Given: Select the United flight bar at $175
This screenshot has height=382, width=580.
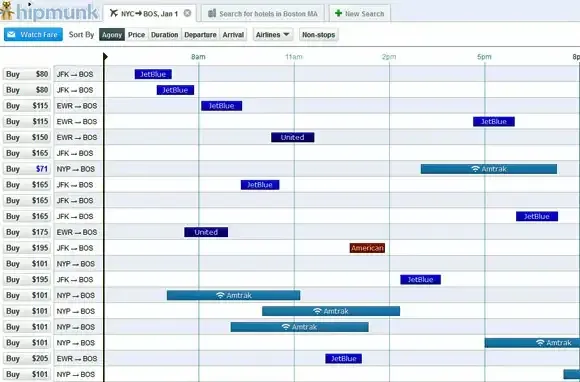Looking at the screenshot, I should [206, 232].
